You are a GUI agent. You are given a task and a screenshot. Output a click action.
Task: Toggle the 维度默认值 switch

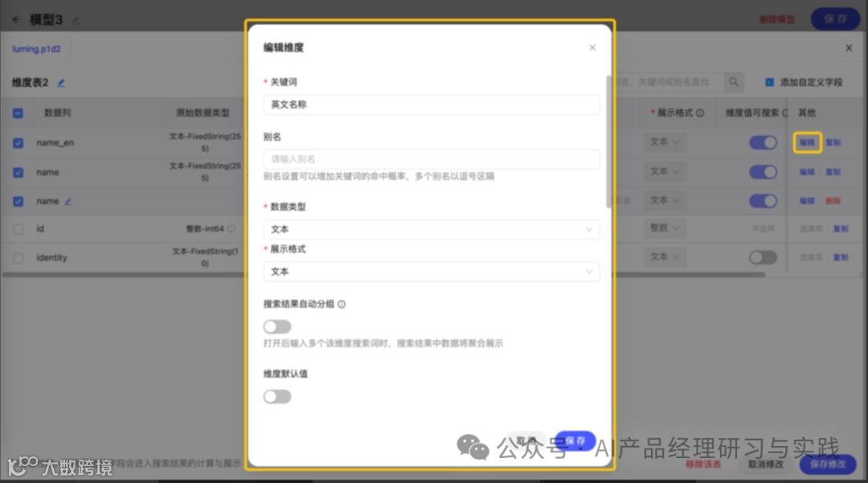277,397
